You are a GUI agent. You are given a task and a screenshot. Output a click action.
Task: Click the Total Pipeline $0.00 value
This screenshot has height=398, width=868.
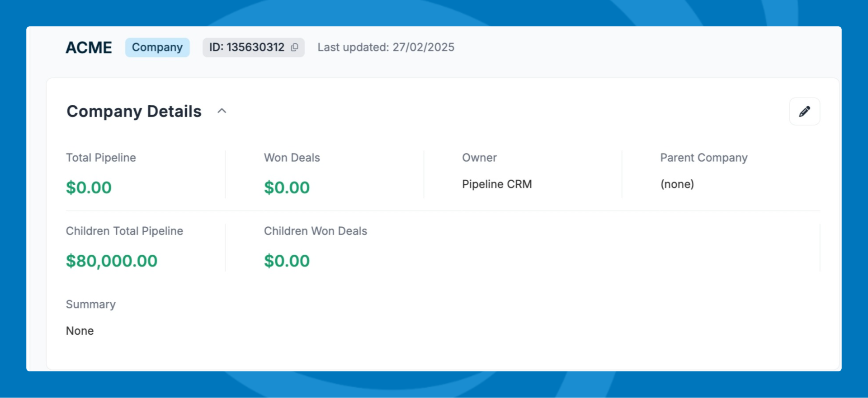coord(89,187)
